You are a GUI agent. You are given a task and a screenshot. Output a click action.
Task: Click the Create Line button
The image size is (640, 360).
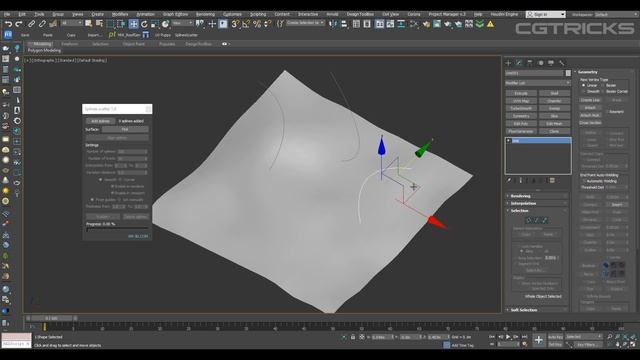coord(590,100)
